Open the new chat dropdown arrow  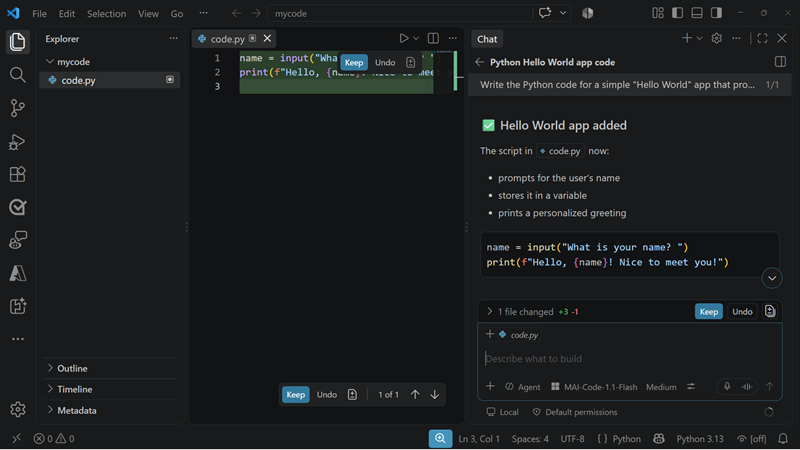tap(699, 38)
